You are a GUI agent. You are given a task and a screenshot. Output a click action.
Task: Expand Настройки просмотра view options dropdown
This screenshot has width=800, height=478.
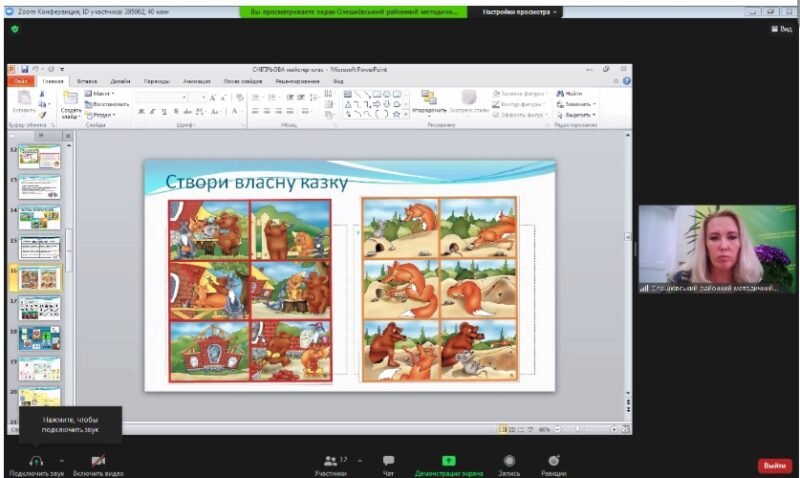point(519,13)
